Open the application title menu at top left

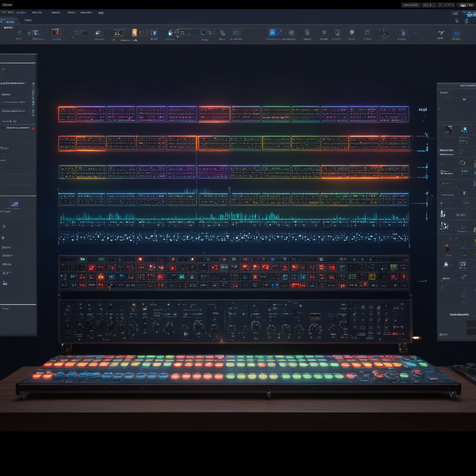8,4
